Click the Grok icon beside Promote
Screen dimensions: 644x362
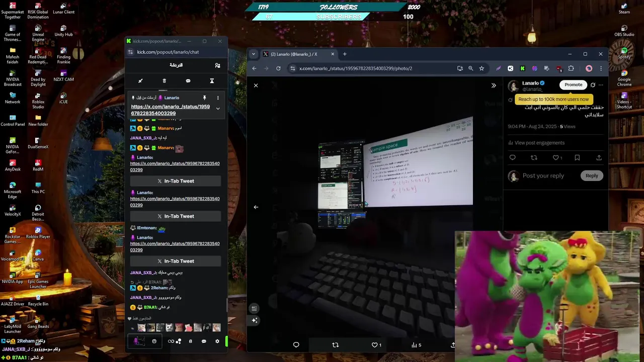click(x=593, y=85)
